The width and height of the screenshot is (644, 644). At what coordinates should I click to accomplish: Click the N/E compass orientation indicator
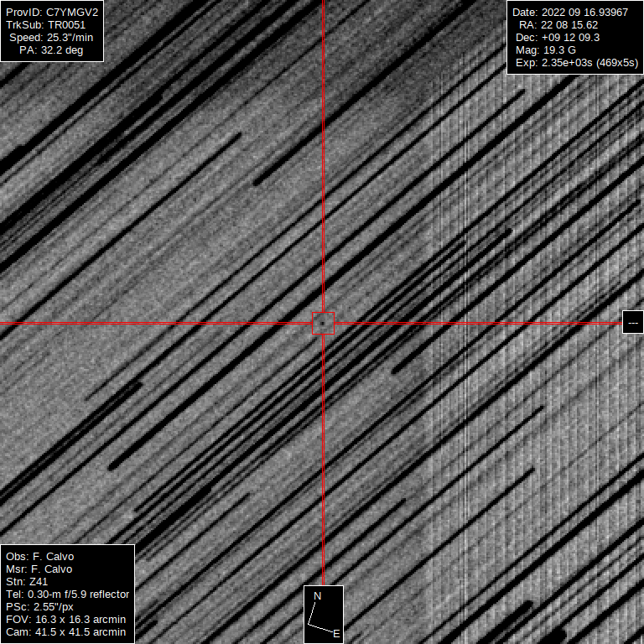point(324,615)
